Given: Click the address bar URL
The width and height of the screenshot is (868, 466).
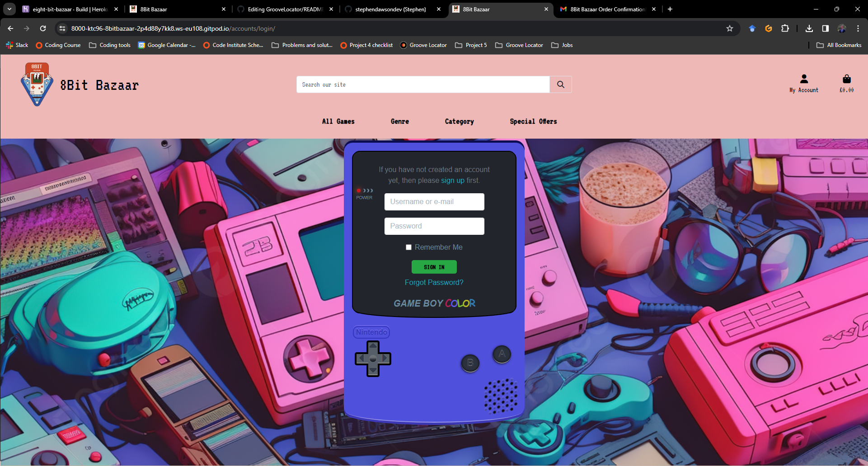Looking at the screenshot, I should [x=173, y=28].
